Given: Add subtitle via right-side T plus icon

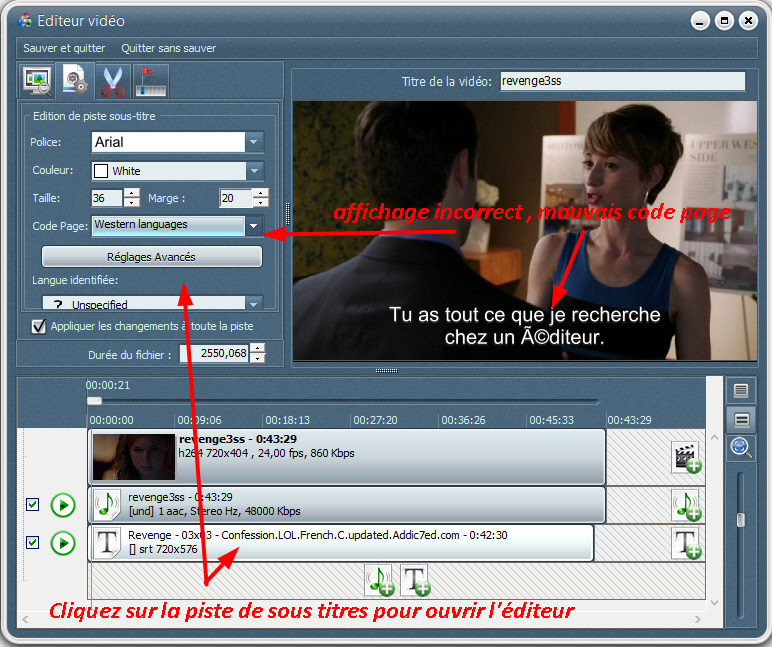Looking at the screenshot, I should [687, 544].
